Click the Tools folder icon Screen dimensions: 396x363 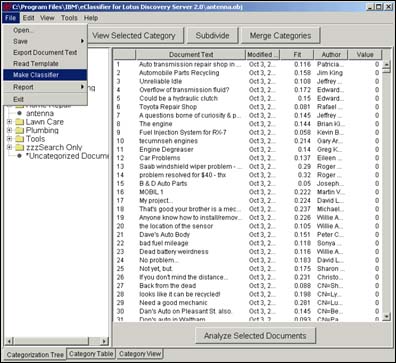click(20, 139)
